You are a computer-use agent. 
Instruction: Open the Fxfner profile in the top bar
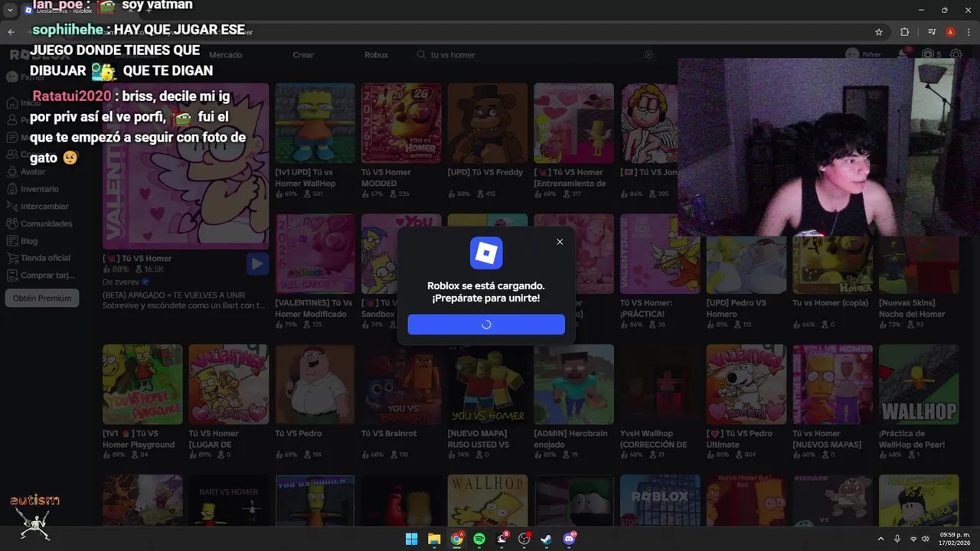click(x=863, y=55)
